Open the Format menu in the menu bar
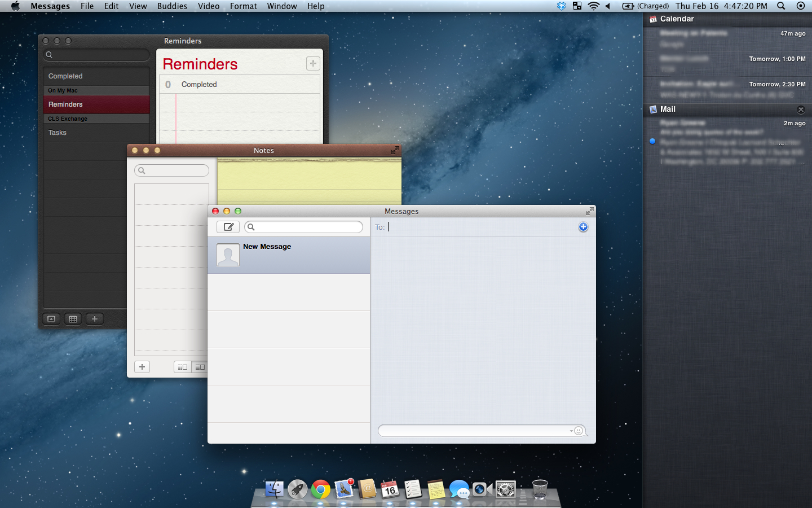This screenshot has width=812, height=508. tap(243, 6)
